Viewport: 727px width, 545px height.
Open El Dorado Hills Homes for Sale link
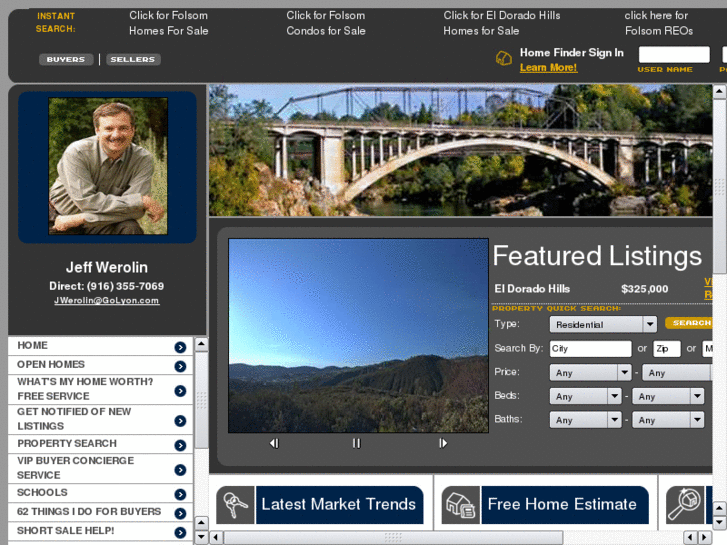[502, 23]
